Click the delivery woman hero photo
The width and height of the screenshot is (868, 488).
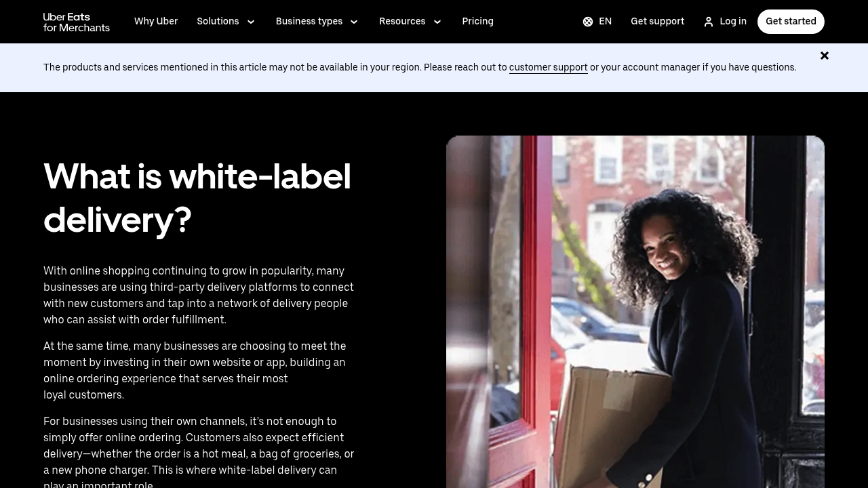pos(635,312)
